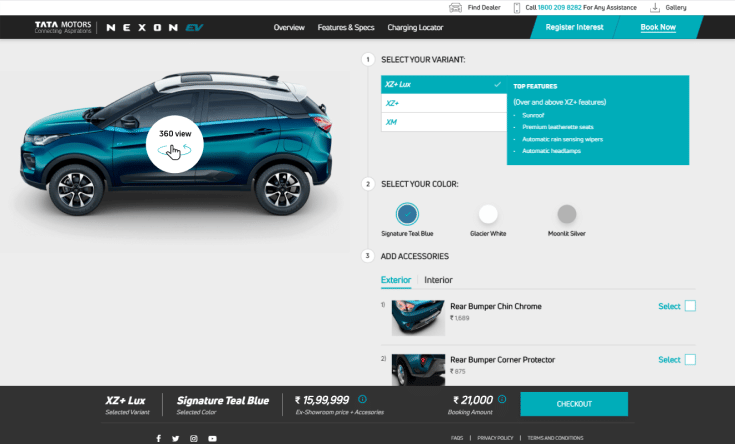Click the Gallery link text
This screenshot has width=735, height=444.
coord(676,8)
